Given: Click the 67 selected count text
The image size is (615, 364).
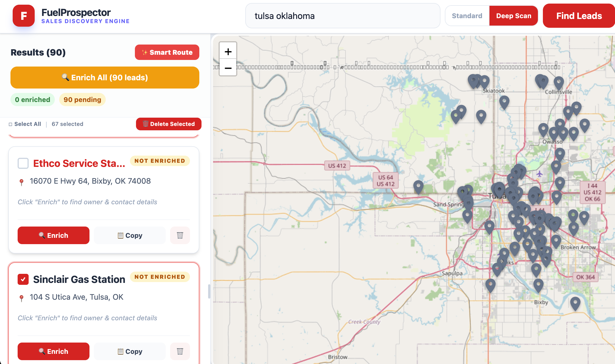Looking at the screenshot, I should (67, 124).
